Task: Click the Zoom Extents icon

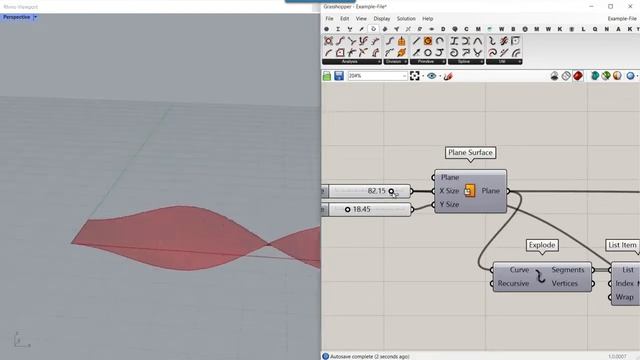Action: pyautogui.click(x=415, y=76)
